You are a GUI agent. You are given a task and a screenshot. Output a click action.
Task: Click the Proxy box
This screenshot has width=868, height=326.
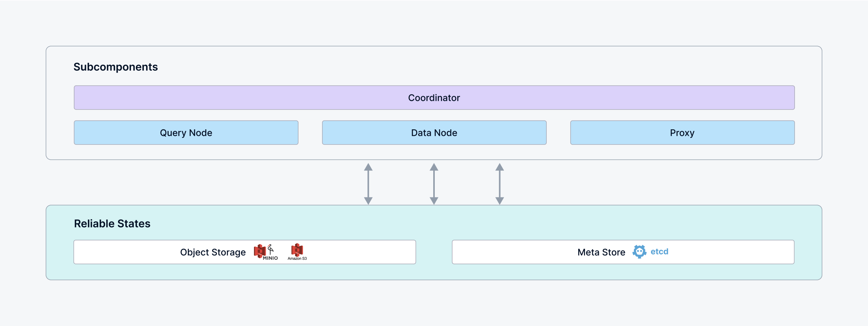pyautogui.click(x=682, y=133)
